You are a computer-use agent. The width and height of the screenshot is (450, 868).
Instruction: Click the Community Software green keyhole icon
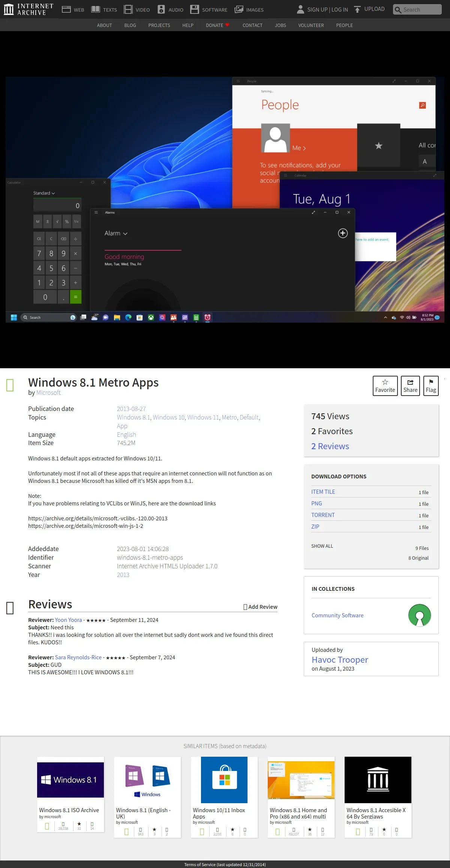point(420,615)
